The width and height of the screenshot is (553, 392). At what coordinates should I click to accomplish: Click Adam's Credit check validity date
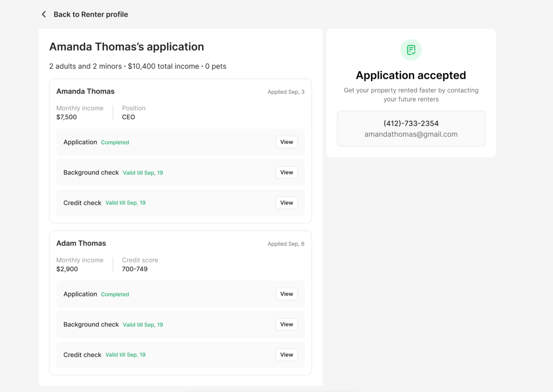(125, 355)
